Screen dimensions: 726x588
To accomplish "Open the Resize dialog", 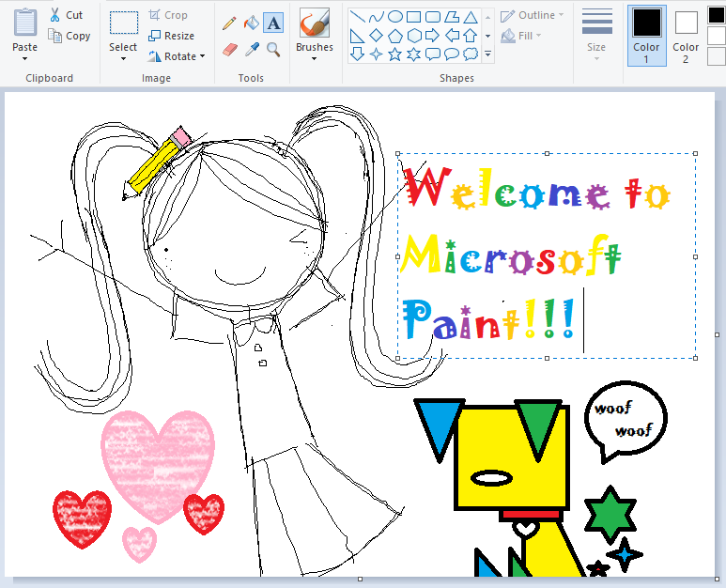I will coord(172,36).
